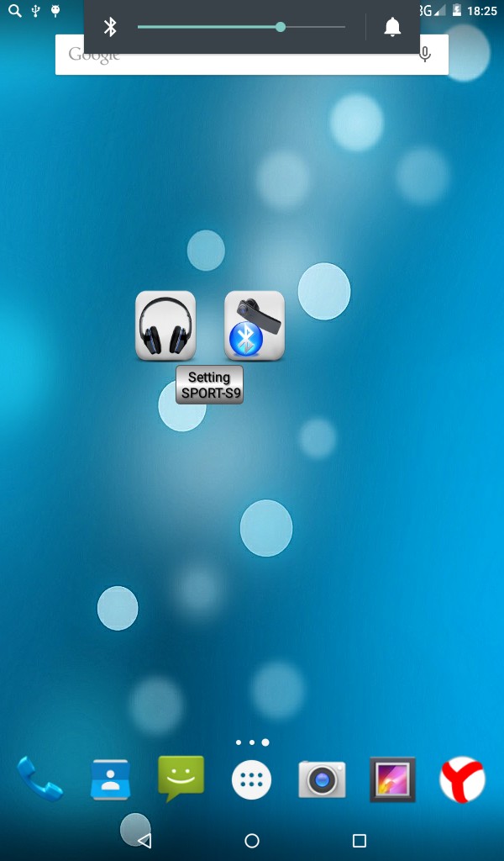Open the headphones app icon
The height and width of the screenshot is (861, 504).
click(x=165, y=325)
